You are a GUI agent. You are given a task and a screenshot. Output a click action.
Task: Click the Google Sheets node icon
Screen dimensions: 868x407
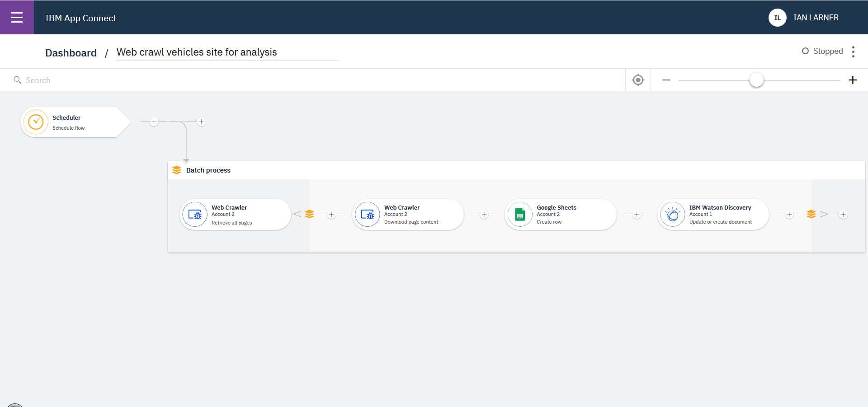(520, 215)
